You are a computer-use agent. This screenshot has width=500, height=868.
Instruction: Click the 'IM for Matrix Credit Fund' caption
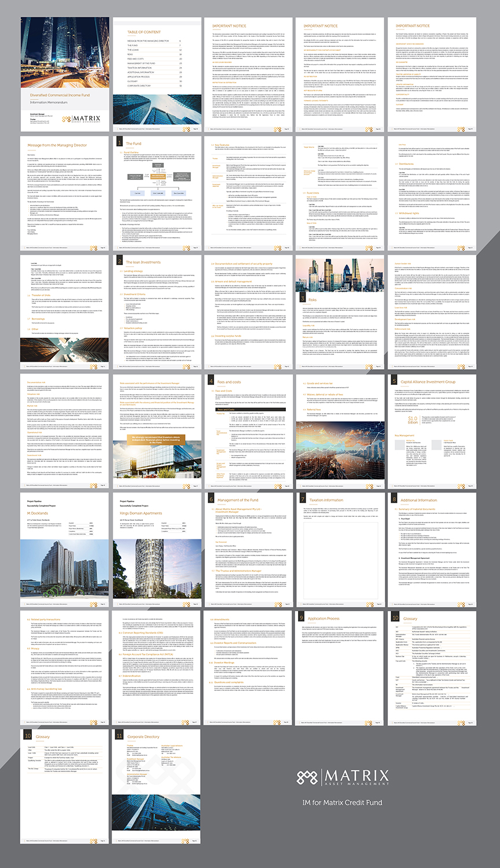pyautogui.click(x=342, y=803)
